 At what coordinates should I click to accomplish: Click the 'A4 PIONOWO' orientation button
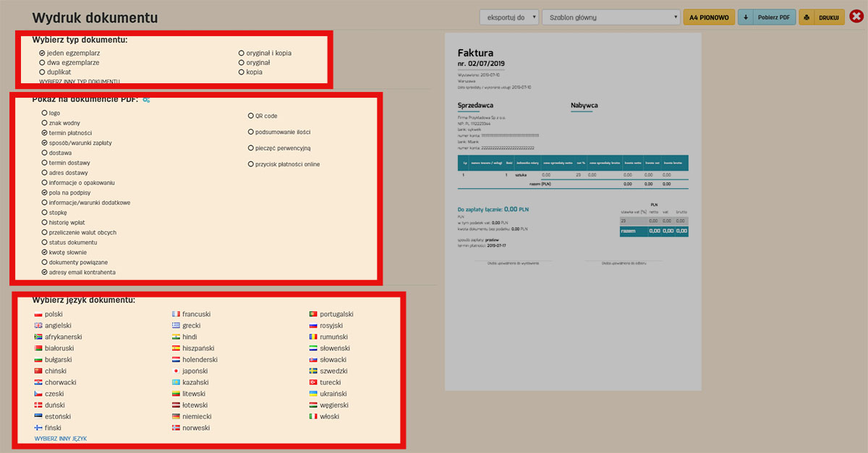point(709,17)
